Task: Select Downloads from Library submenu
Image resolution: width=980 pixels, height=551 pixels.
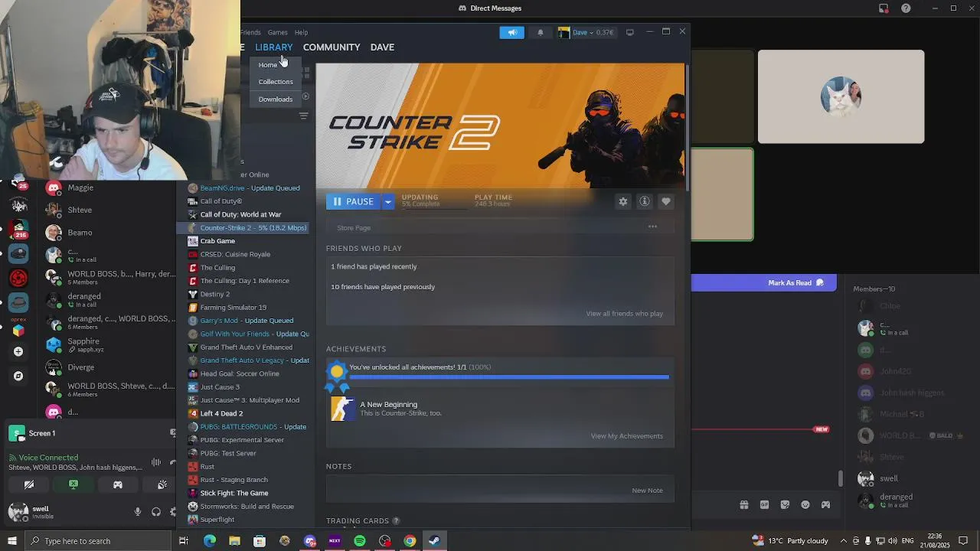Action: coord(276,99)
